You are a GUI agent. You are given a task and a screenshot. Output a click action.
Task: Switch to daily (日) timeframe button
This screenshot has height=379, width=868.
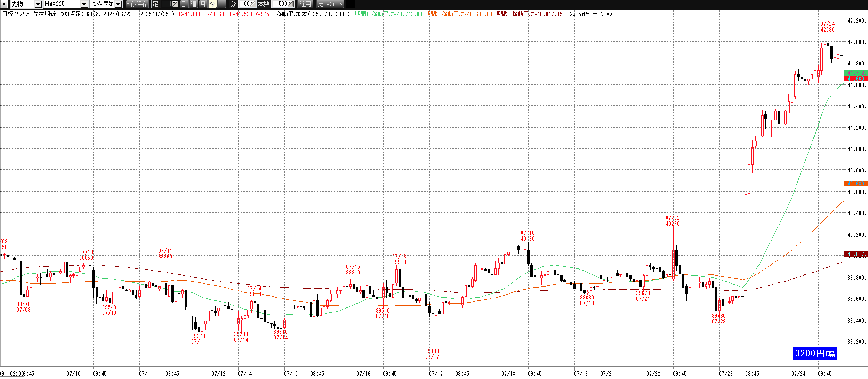pos(184,4)
